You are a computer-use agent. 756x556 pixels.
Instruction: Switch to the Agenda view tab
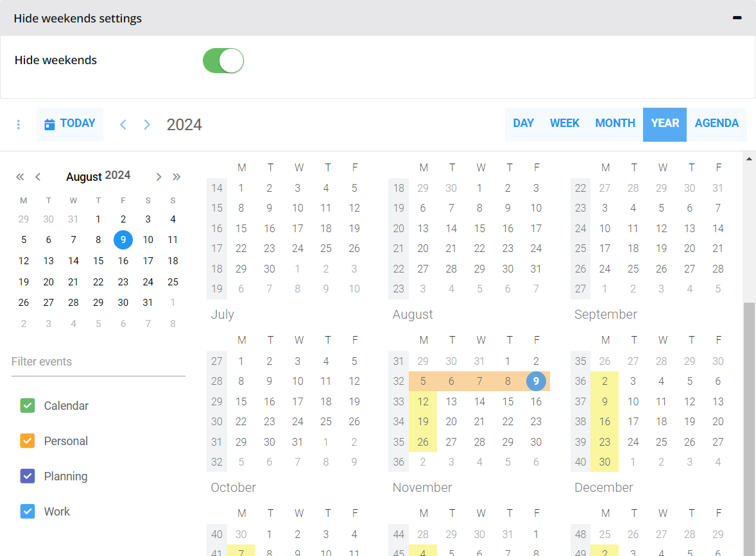pyautogui.click(x=716, y=124)
